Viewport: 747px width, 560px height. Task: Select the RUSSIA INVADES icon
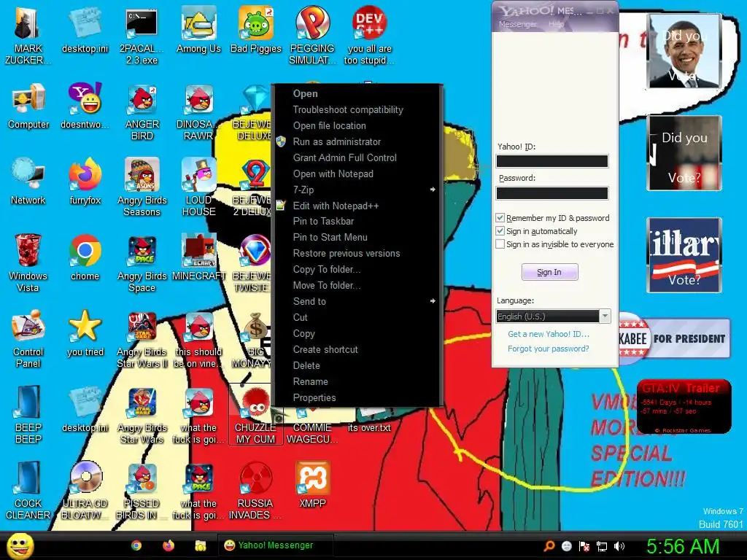click(x=255, y=491)
